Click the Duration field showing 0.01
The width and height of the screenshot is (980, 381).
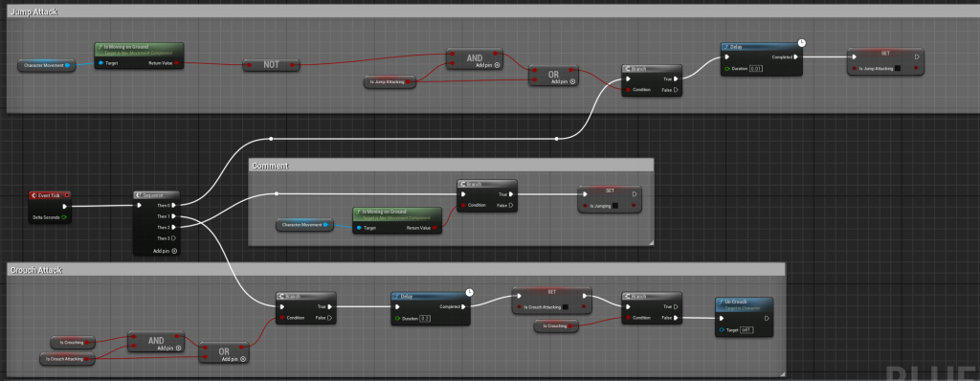pyautogui.click(x=756, y=68)
